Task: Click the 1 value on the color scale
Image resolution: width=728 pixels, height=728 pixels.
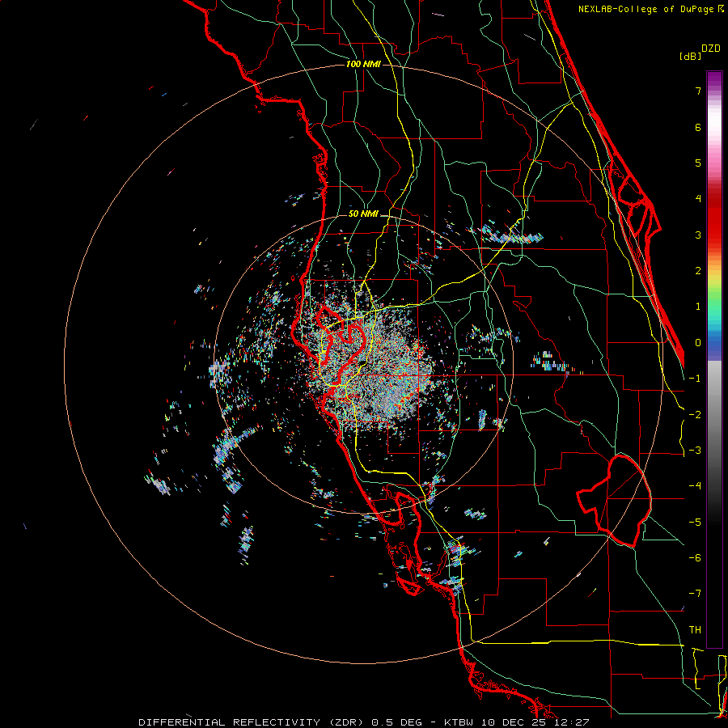Action: click(698, 307)
